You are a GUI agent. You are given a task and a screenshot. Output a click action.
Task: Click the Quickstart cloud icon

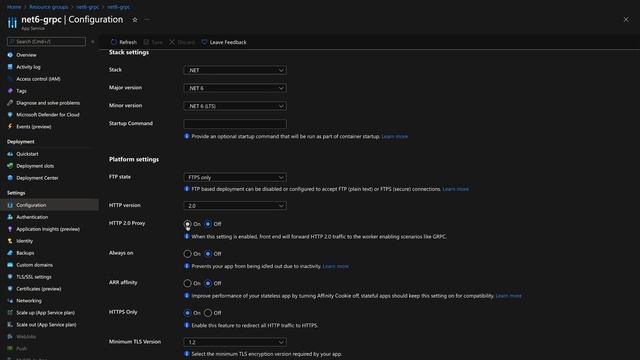(x=10, y=154)
